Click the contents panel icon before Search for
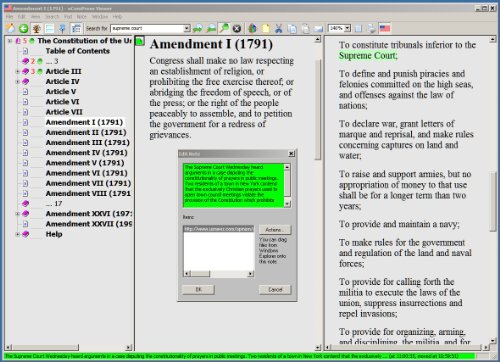The width and height of the screenshot is (500, 362). coord(76,28)
